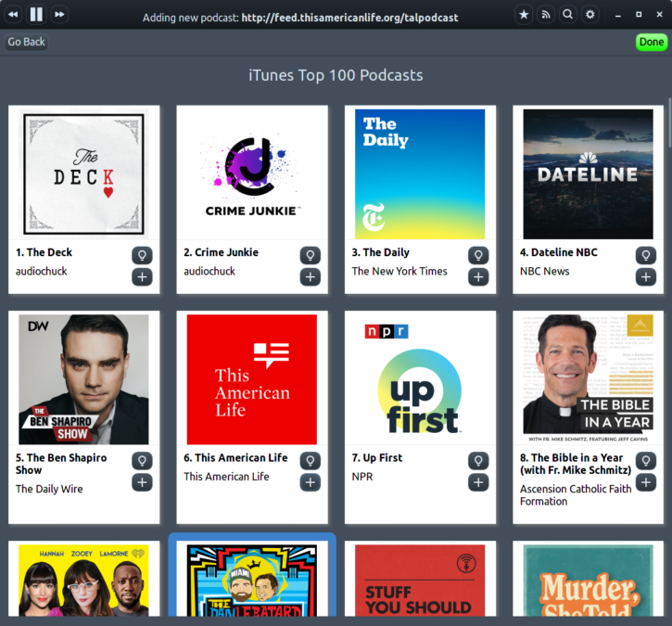Viewport: 672px width, 626px height.
Task: Open favorites with the star icon
Action: click(524, 15)
